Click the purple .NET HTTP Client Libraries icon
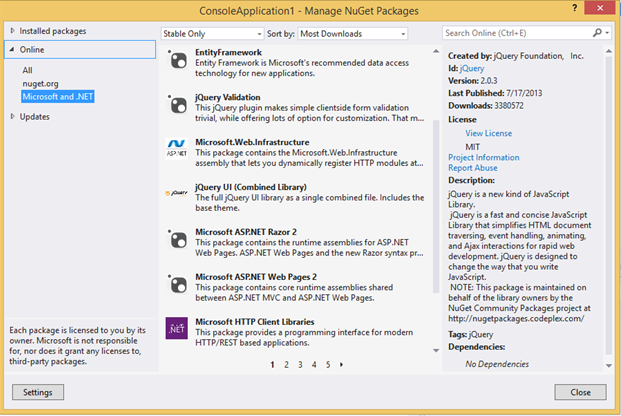The height and width of the screenshot is (416, 621). (x=177, y=328)
